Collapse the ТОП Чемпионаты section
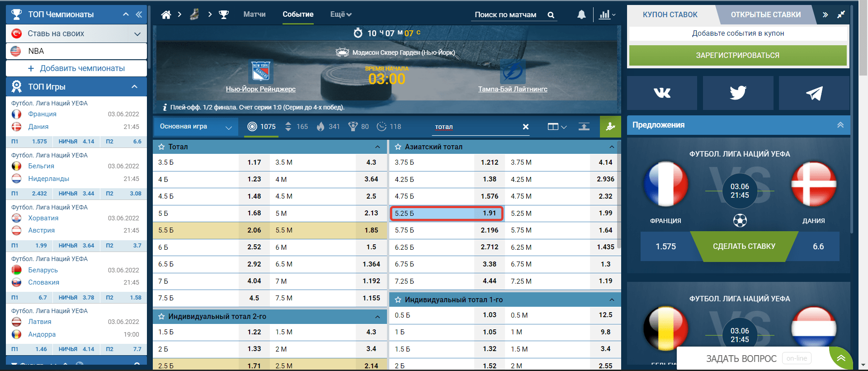Image resolution: width=868 pixels, height=371 pixels. pyautogui.click(x=126, y=14)
